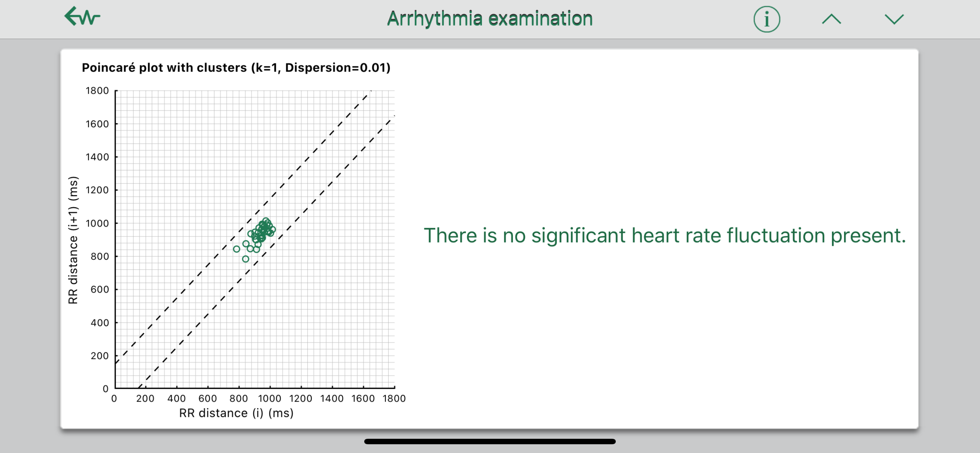
Task: Click the 'RR distance (i+1) (ms)' axis label
Action: click(73, 240)
